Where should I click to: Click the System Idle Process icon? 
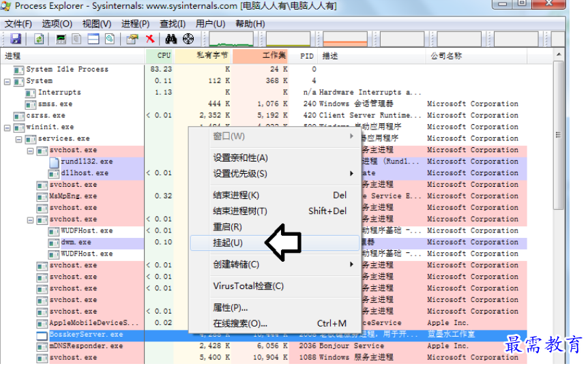18,70
